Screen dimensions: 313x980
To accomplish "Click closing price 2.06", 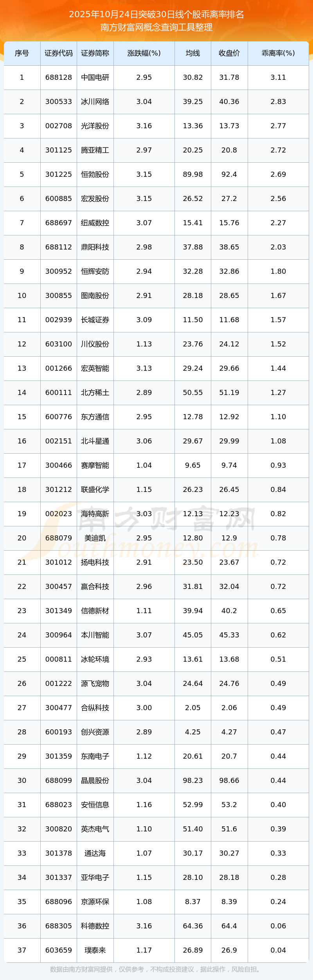I will [x=229, y=708].
